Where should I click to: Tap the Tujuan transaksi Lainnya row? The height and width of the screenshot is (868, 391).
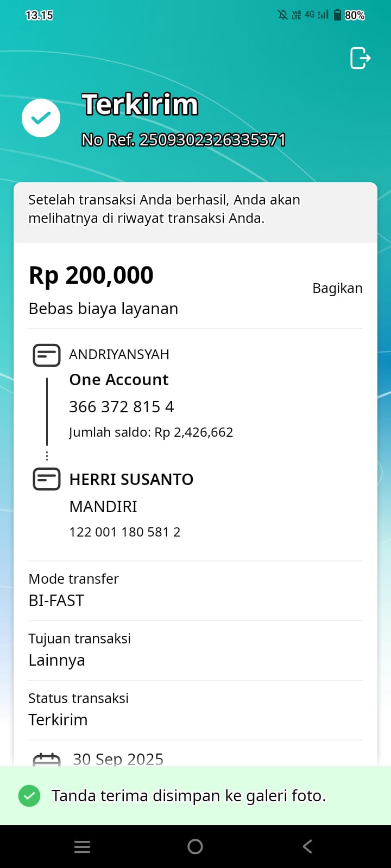(195, 650)
